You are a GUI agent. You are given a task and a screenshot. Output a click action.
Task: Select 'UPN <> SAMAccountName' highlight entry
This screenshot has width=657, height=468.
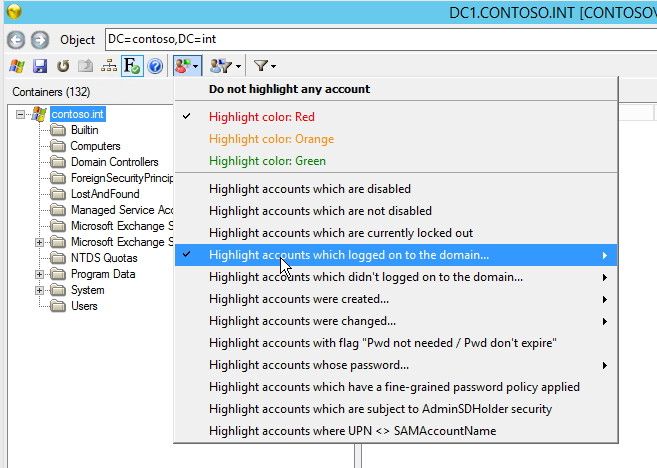[x=396, y=431]
